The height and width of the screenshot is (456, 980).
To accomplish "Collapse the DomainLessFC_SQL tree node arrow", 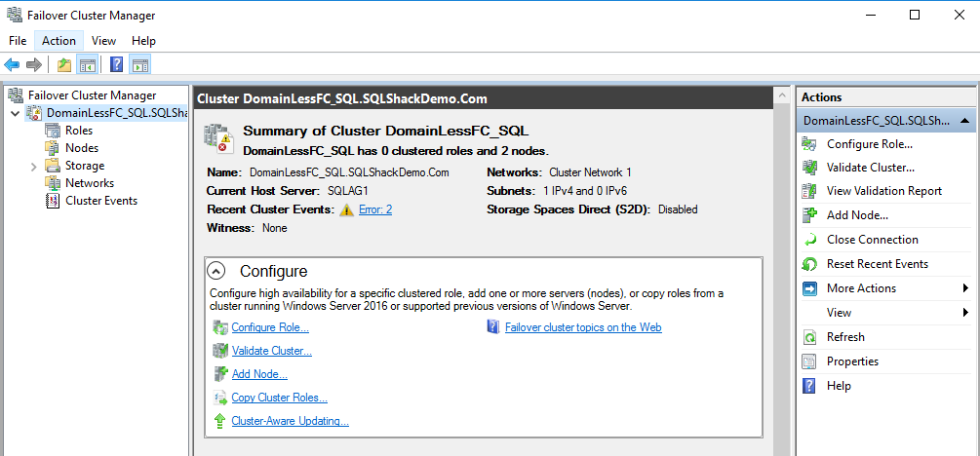I will (15, 114).
